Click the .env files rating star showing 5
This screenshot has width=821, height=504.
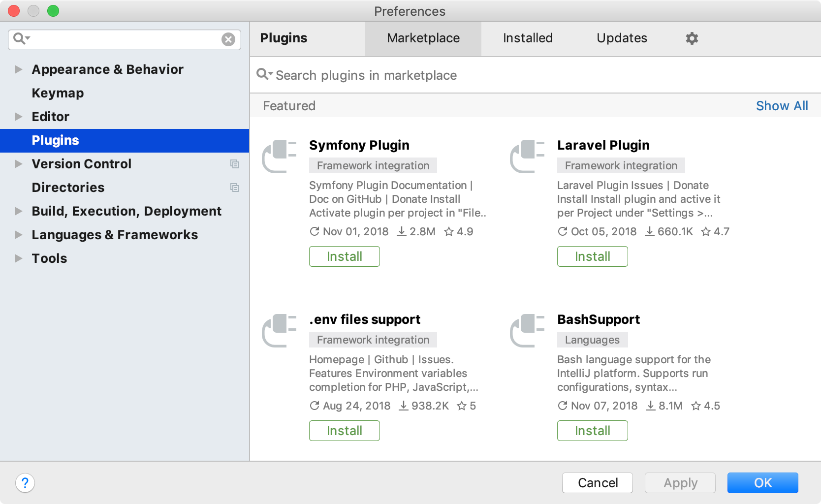pos(462,406)
